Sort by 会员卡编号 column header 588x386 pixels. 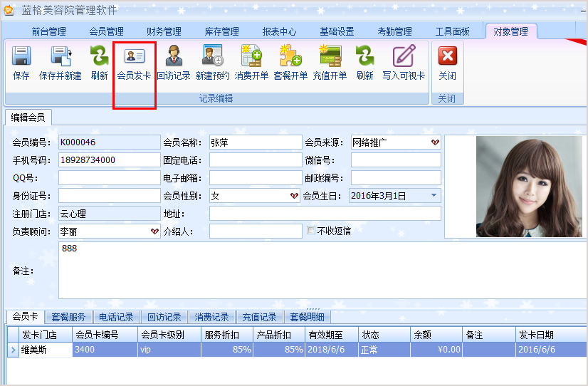click(x=105, y=335)
